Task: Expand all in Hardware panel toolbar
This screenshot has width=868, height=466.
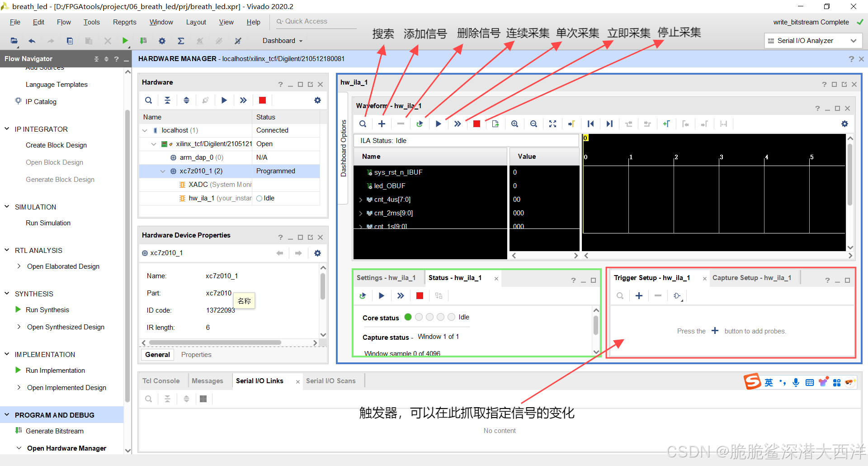Action: [x=186, y=100]
